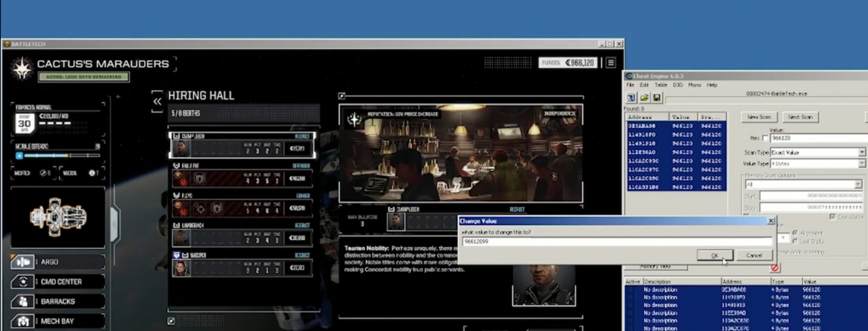Viewport: 868px width, 331px height.
Task: Select found address 11EE98A0 in results list
Action: [676, 152]
